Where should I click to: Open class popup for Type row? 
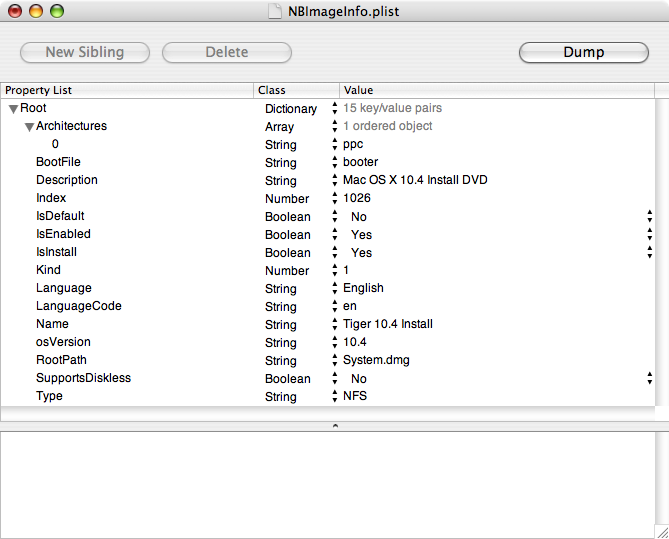point(335,396)
